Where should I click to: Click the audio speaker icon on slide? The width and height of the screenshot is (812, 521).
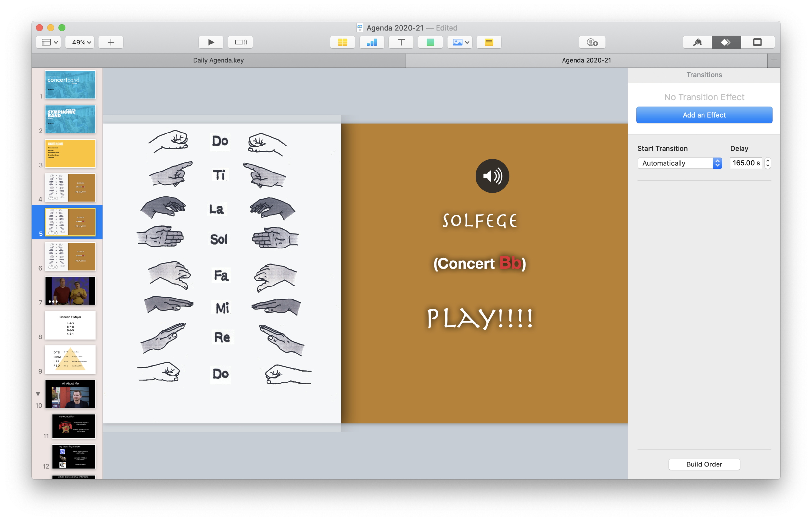[492, 176]
